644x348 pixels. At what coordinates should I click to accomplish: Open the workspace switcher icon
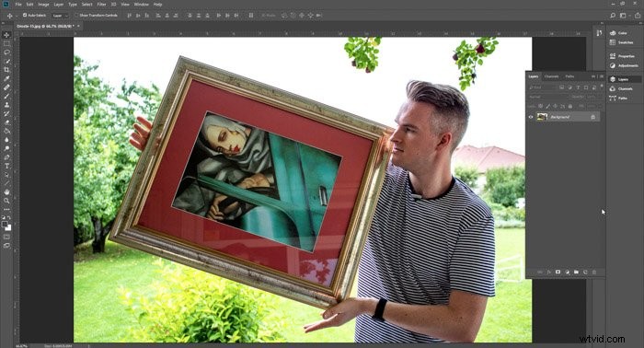623,16
